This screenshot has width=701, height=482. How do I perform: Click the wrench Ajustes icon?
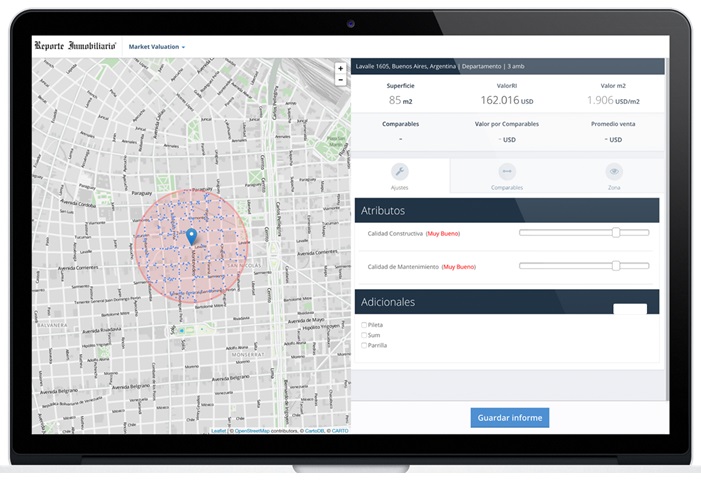pos(400,171)
